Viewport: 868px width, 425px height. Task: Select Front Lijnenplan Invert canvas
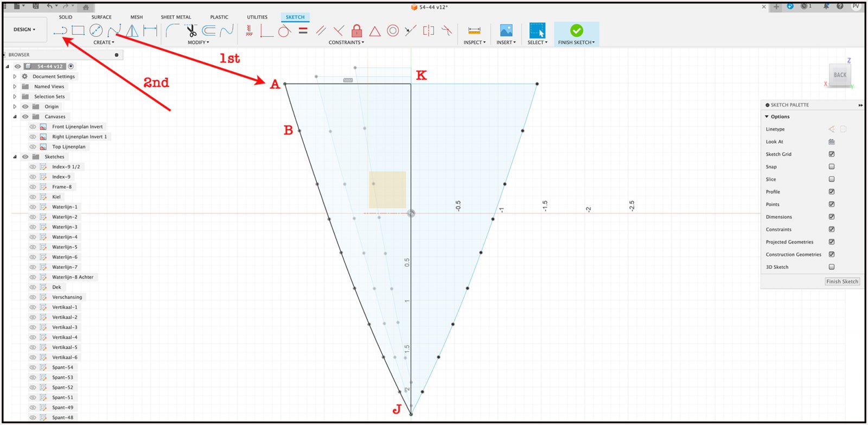click(x=77, y=127)
